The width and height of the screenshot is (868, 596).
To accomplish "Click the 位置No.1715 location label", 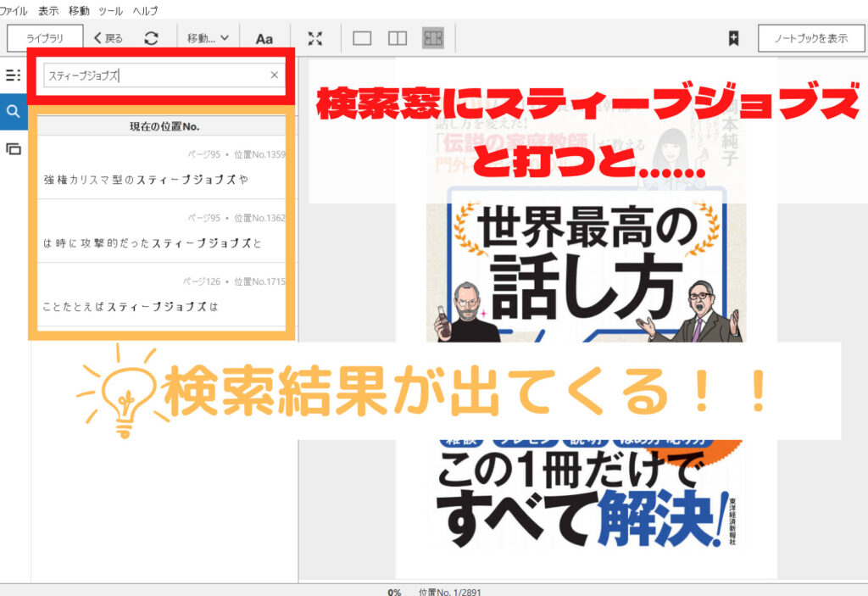I will [x=259, y=282].
